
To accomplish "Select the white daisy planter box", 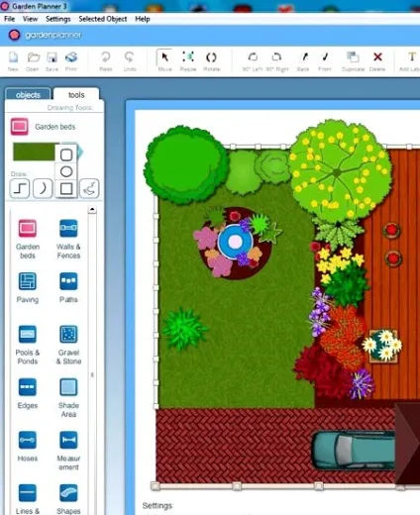I will 383,346.
